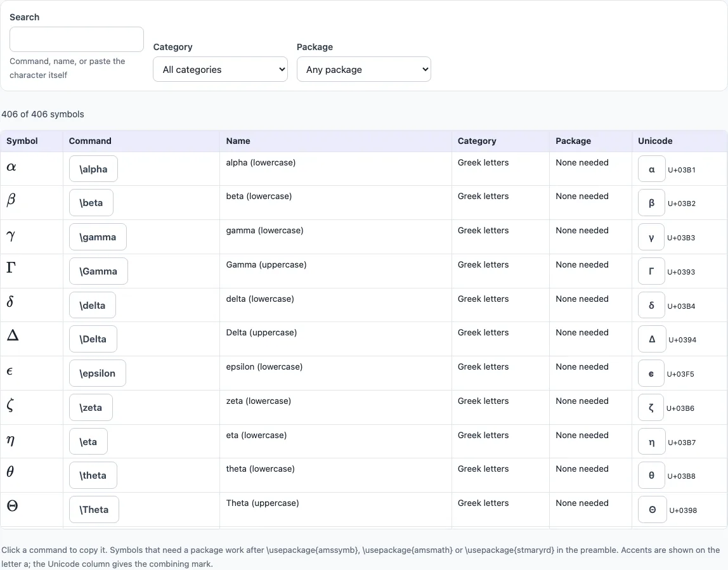
Task: Copy the Unicode eta character button
Action: 651,442
